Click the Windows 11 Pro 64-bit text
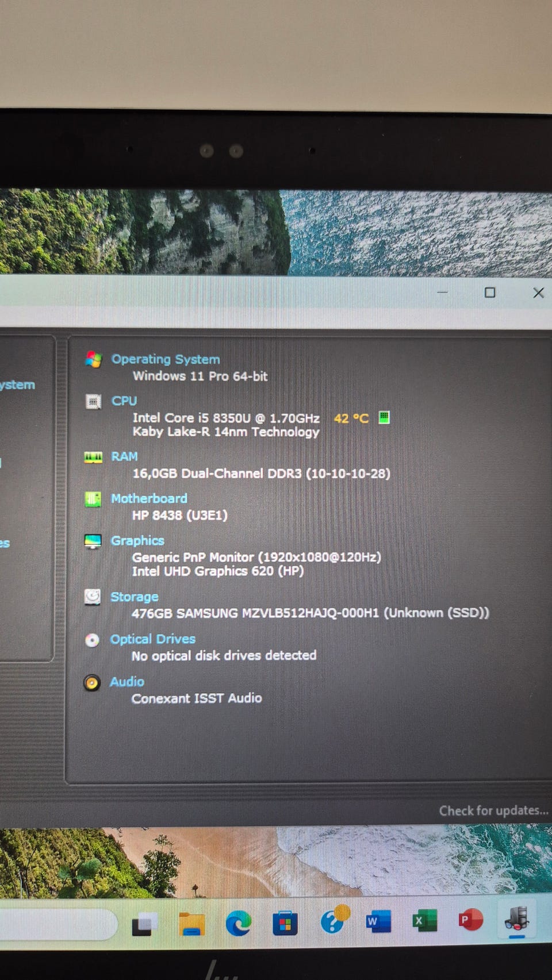The width and height of the screenshot is (552, 980). click(x=200, y=376)
